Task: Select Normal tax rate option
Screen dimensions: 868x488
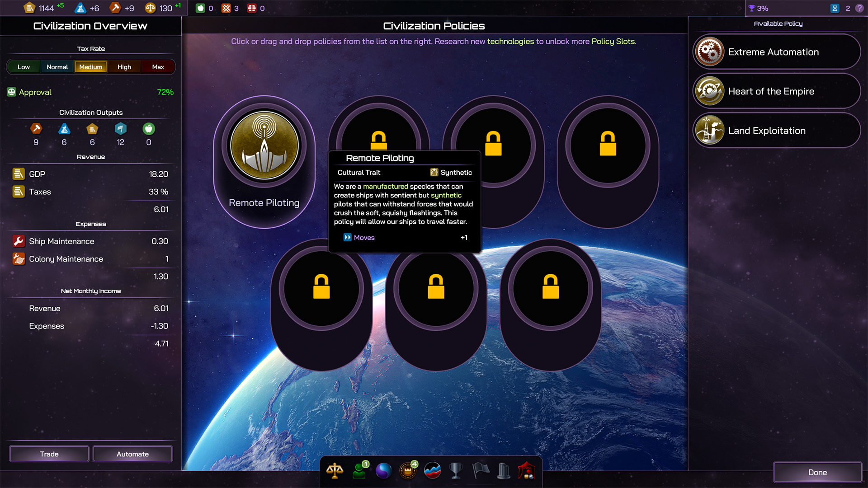Action: [57, 67]
